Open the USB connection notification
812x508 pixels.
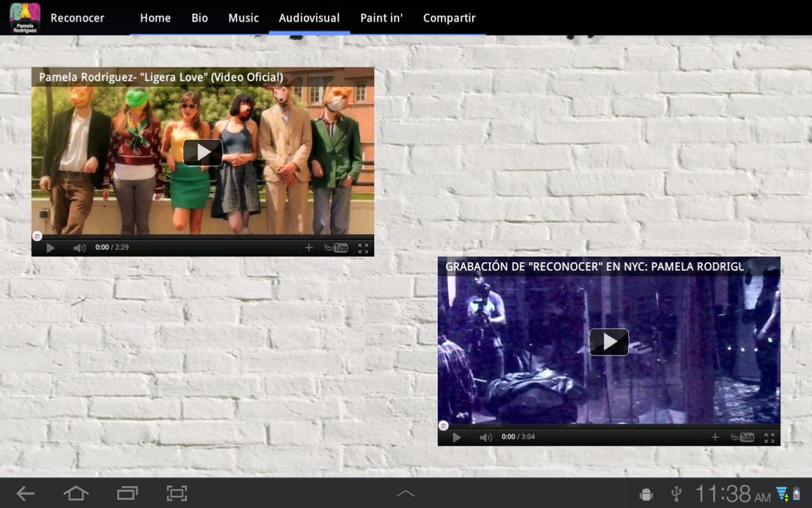676,494
